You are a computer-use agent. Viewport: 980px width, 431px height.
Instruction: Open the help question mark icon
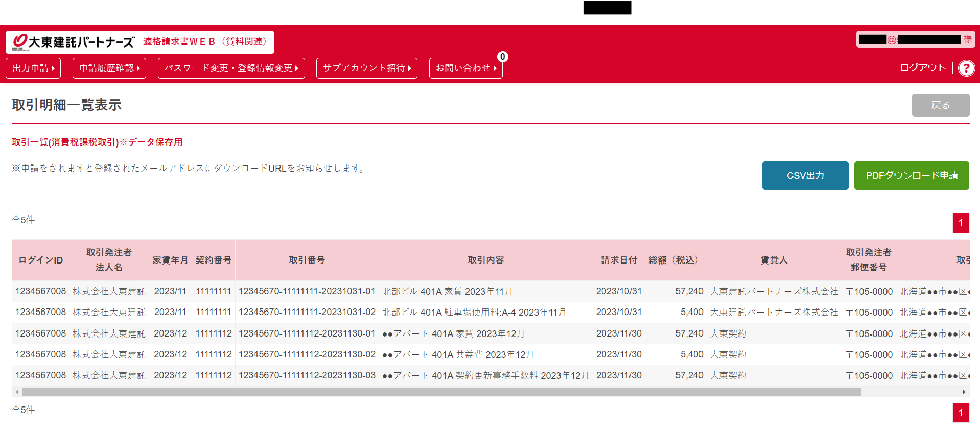[966, 68]
